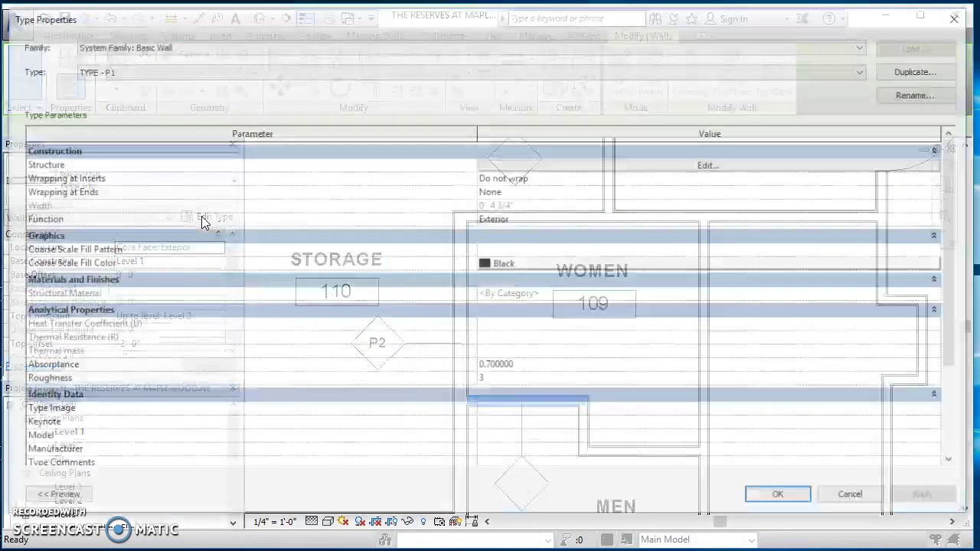Image resolution: width=980 pixels, height=551 pixels.
Task: Click the Duplicate... button
Action: coord(916,72)
